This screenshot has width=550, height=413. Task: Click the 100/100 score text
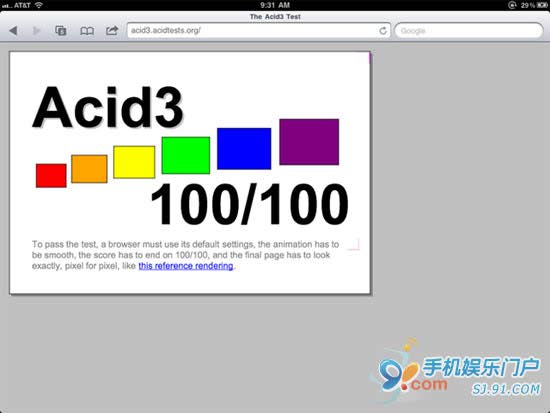pos(249,204)
